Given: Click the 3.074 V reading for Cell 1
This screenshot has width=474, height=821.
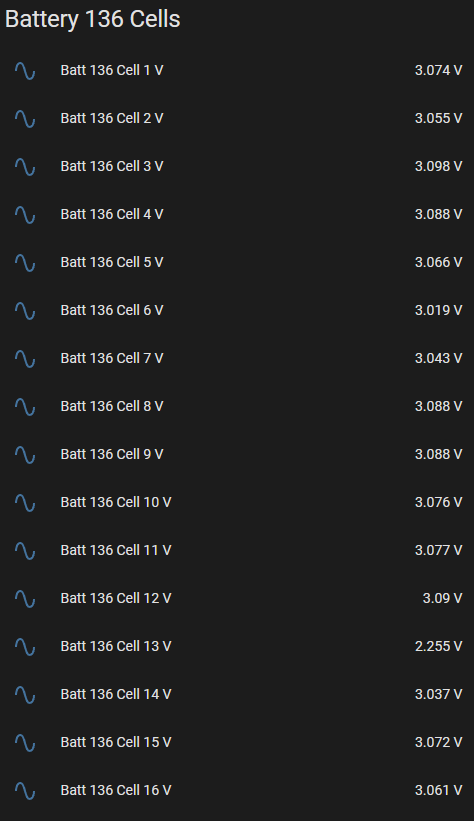Looking at the screenshot, I should pyautogui.click(x=438, y=70).
